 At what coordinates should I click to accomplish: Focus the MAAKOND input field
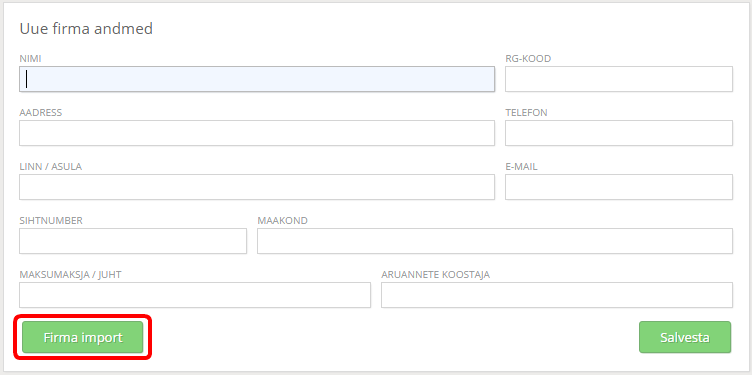tap(495, 241)
